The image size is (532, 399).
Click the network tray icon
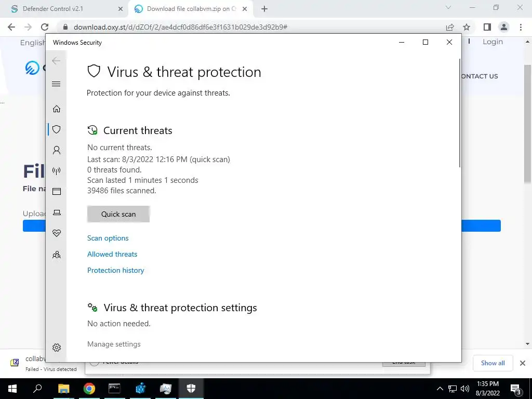(453, 389)
